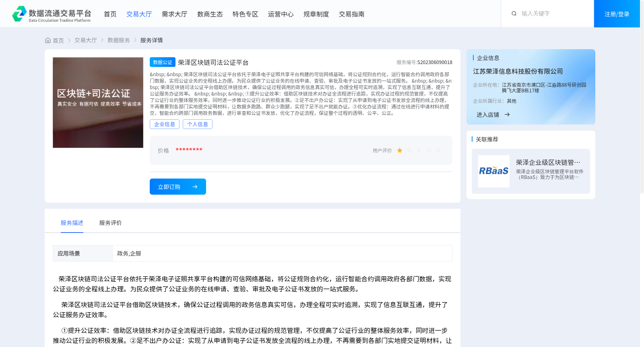Click the 数据公证 tag
The height and width of the screenshot is (347, 644).
[163, 62]
